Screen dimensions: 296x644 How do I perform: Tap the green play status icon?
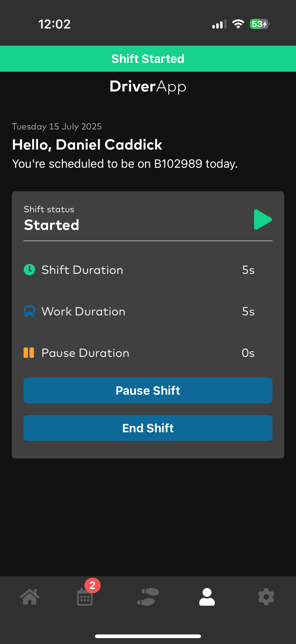(263, 220)
